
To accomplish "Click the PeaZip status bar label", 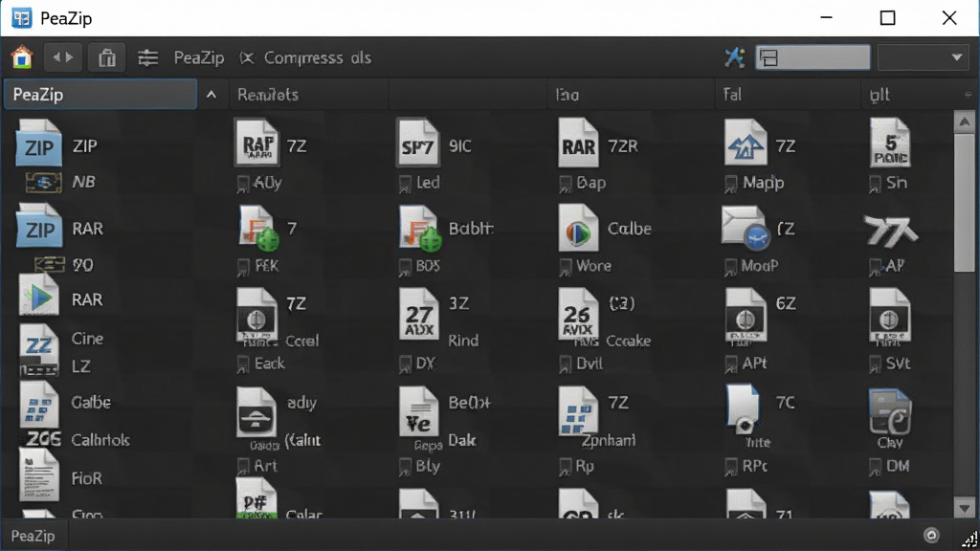I will (x=33, y=536).
